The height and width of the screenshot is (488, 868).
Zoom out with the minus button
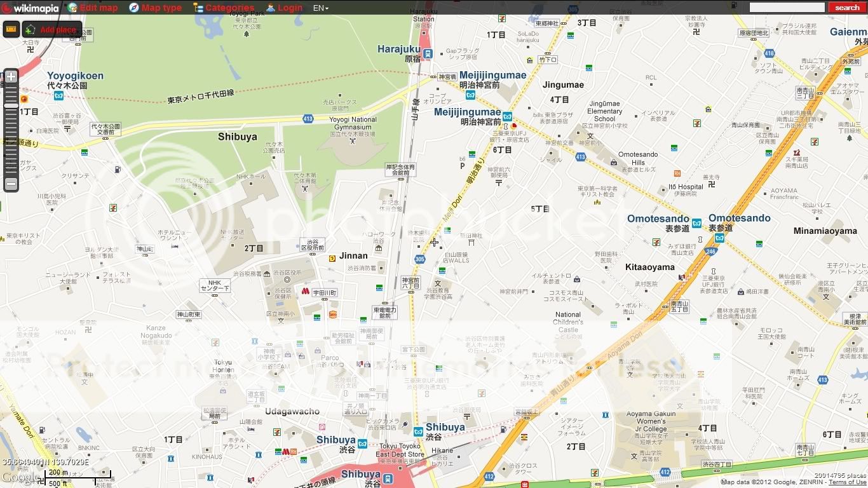point(11,184)
